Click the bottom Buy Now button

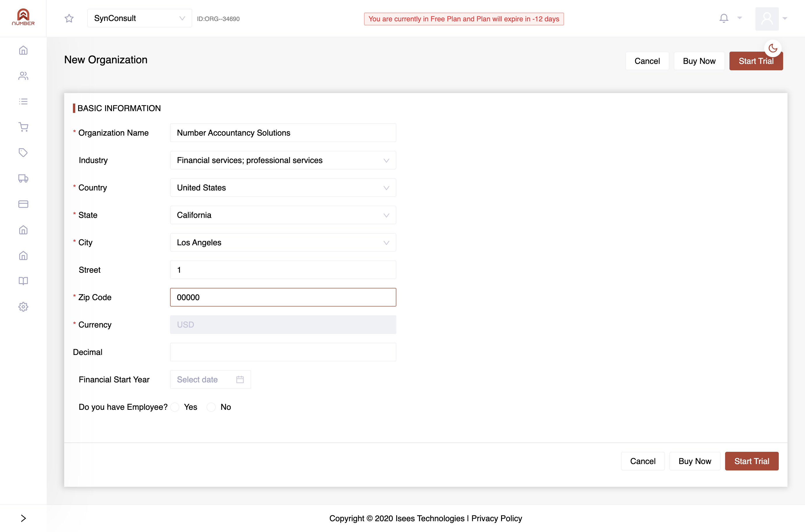point(694,461)
